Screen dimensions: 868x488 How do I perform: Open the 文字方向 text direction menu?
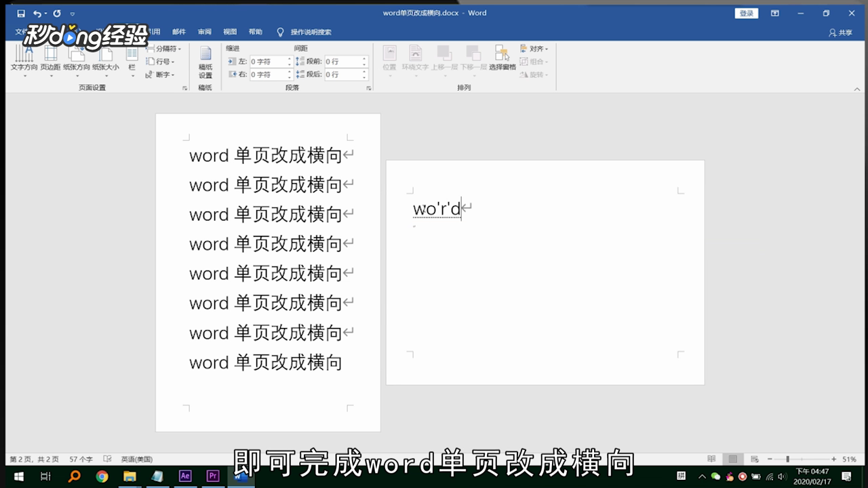(x=24, y=61)
